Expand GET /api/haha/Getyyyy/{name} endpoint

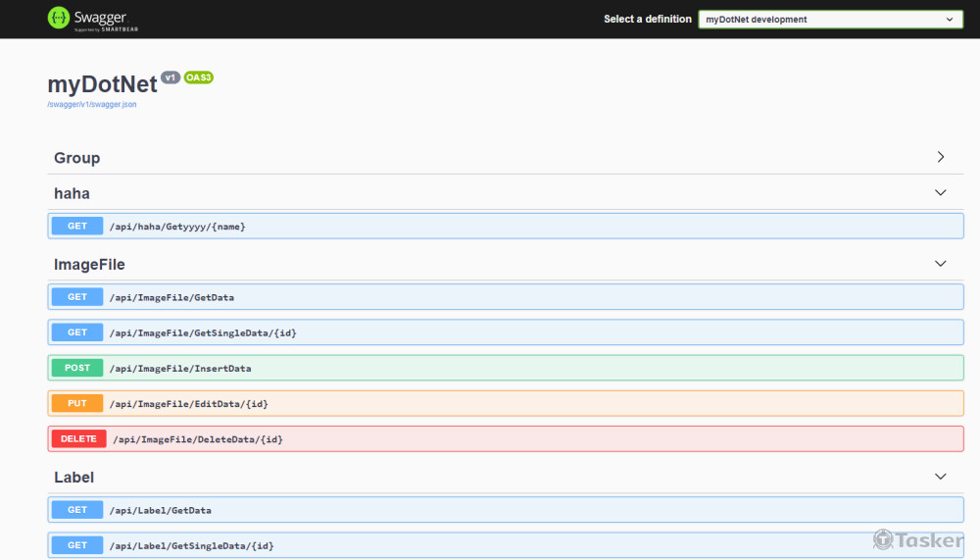point(176,227)
